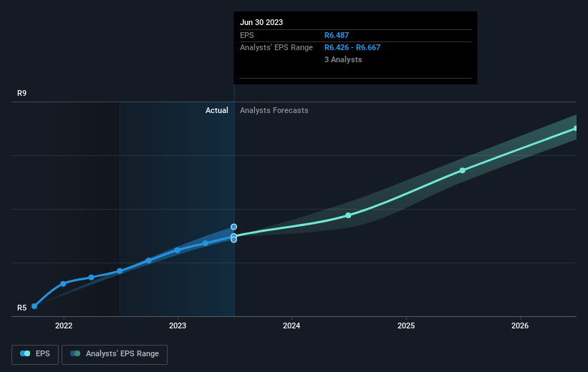588x372 pixels.
Task: Click the Actual section label
Action: click(217, 110)
